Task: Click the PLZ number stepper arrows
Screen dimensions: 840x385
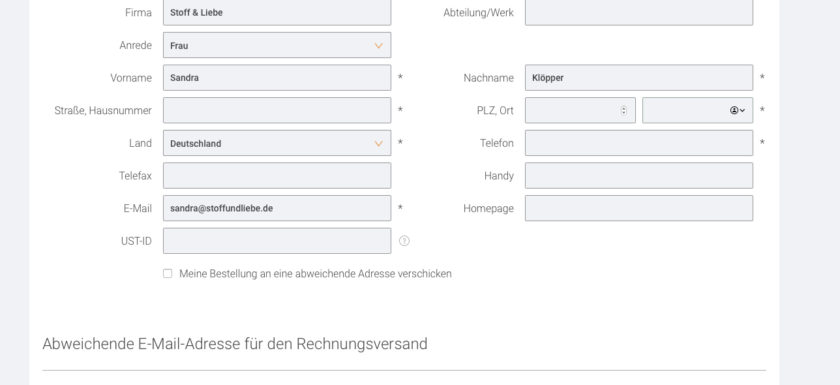Action: [x=624, y=110]
